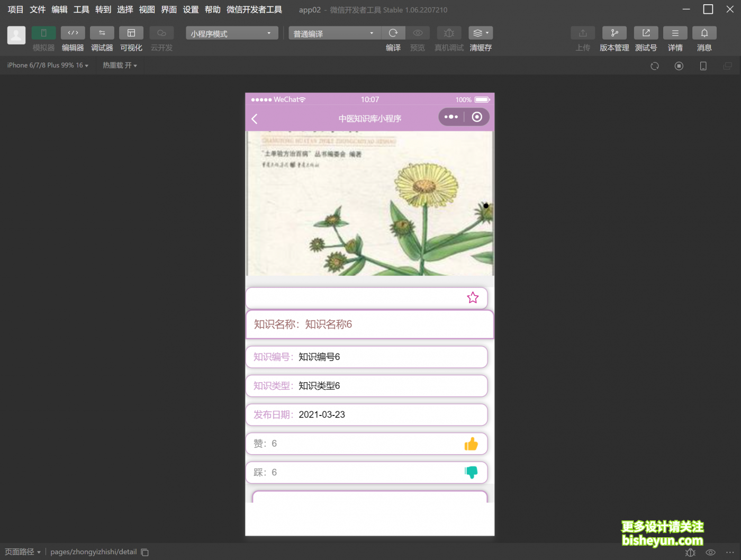Viewport: 741px width, 560px height.
Task: Open the 编辑 menu
Action: 59,10
